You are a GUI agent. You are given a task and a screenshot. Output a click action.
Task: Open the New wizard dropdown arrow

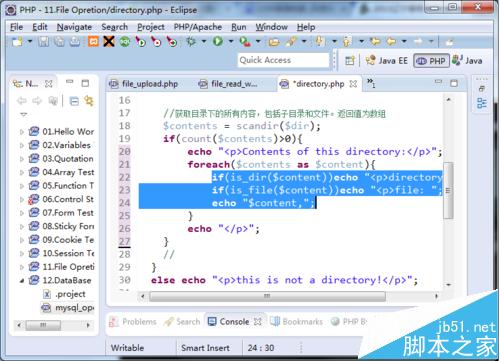pos(30,42)
